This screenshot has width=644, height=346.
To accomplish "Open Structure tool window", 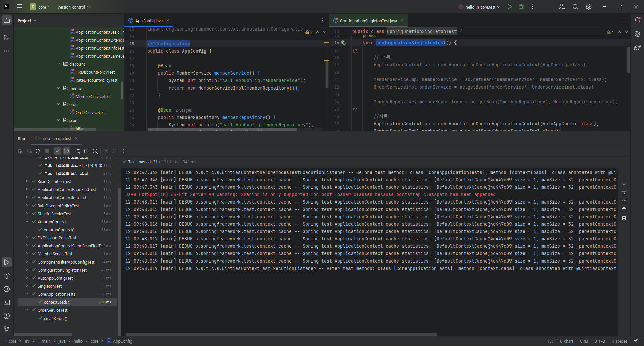I will click(7, 38).
